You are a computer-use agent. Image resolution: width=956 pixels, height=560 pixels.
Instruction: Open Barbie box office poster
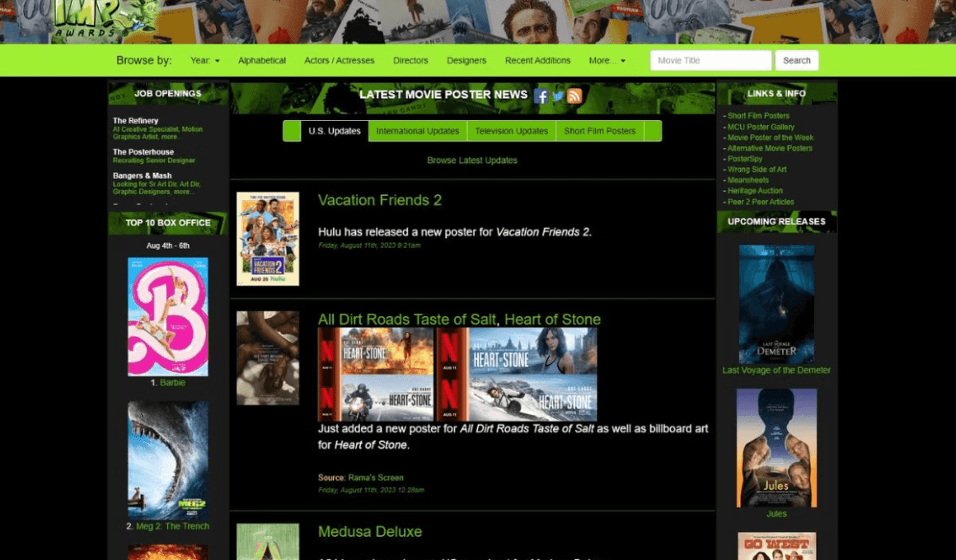coord(167,317)
